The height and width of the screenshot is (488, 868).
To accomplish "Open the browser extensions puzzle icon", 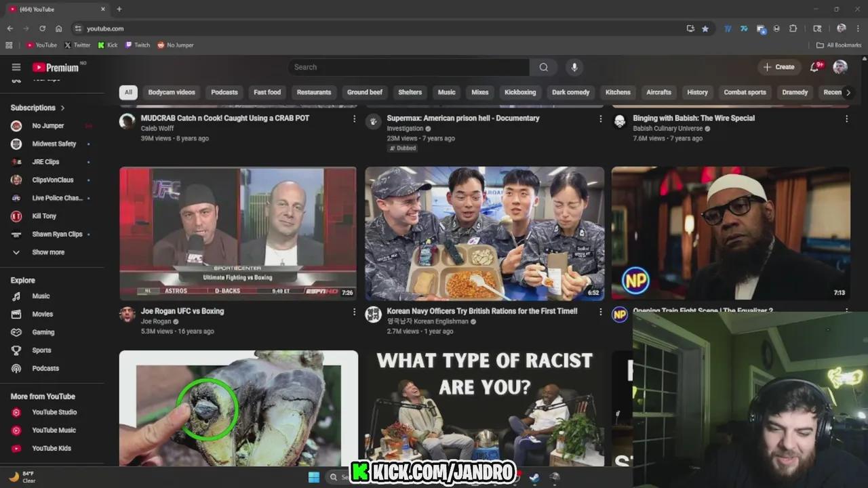I will pos(793,28).
